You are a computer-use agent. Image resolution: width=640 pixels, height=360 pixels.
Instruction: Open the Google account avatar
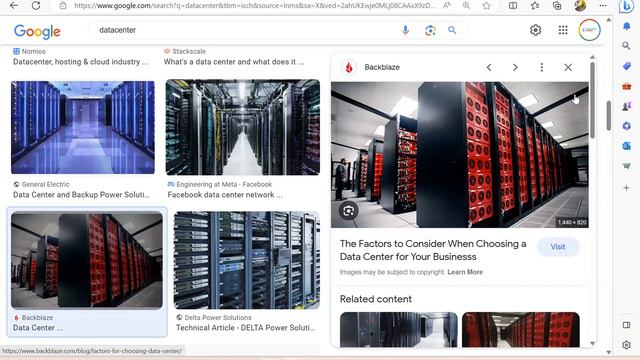click(589, 30)
